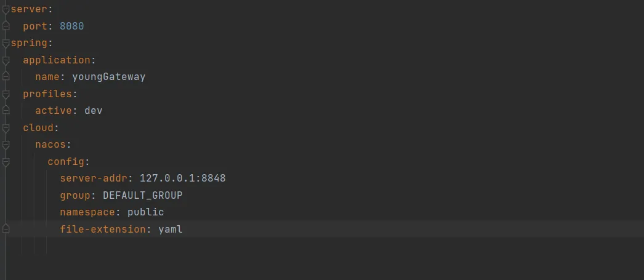
Task: Fold the profiles section in gutter
Action: (x=6, y=94)
